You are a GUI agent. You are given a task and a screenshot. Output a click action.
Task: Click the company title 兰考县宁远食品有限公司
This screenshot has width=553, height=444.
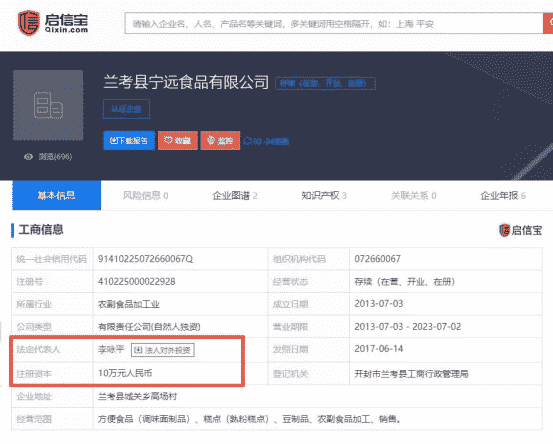[x=186, y=82]
